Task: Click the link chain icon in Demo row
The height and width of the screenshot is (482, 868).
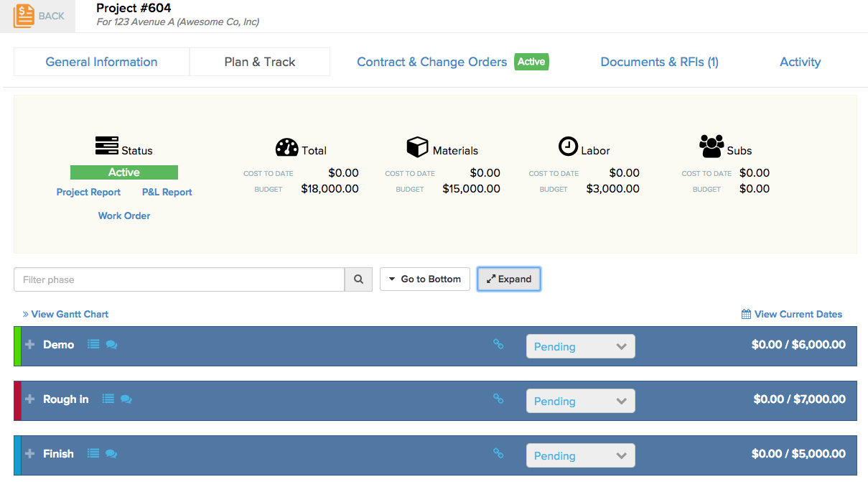Action: (498, 344)
